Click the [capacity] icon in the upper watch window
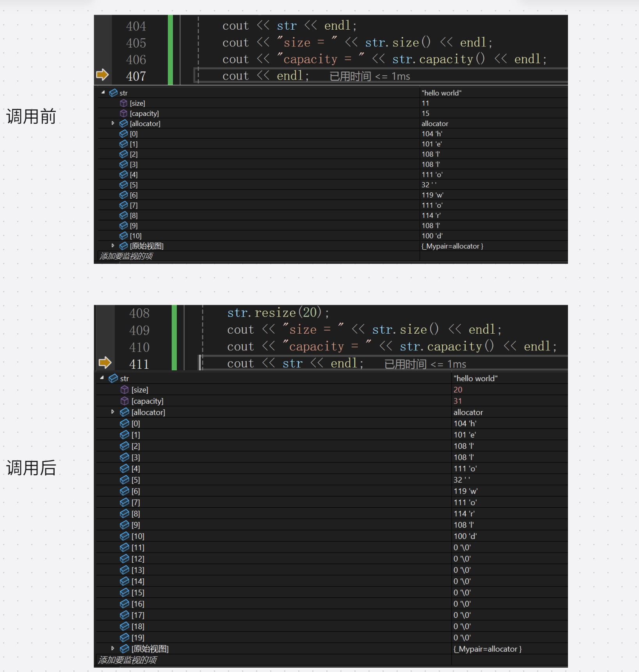The width and height of the screenshot is (639, 672). click(x=124, y=113)
